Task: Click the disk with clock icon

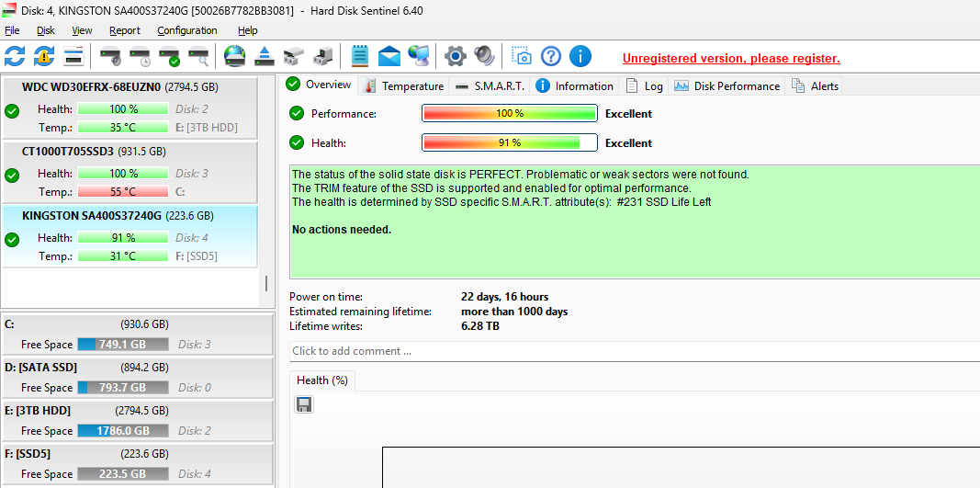Action: click(x=140, y=56)
